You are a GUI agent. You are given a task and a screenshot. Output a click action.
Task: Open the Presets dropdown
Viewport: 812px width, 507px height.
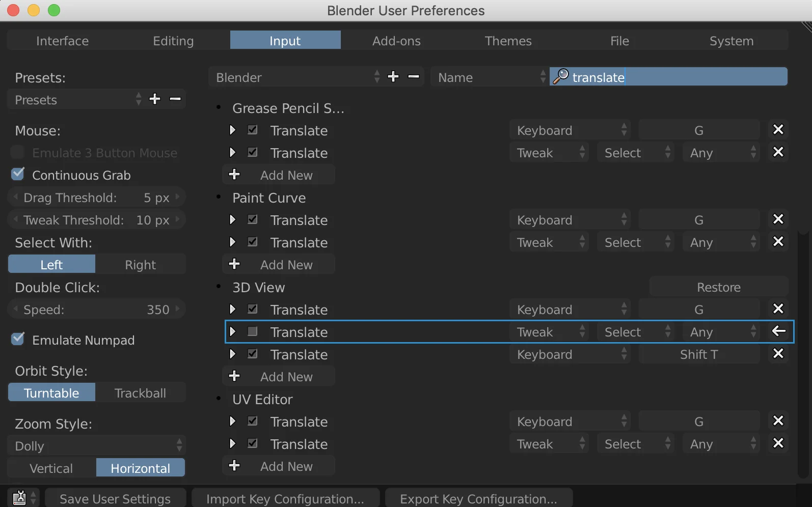click(x=76, y=99)
